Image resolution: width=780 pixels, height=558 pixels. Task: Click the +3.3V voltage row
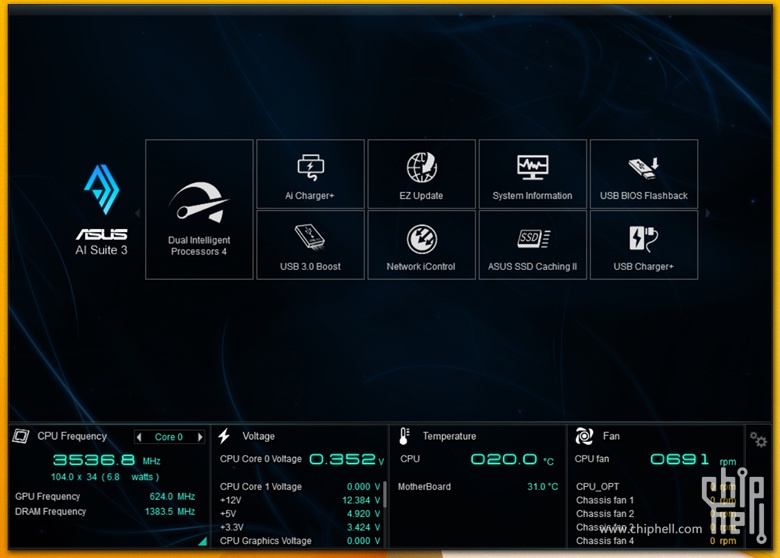pyautogui.click(x=300, y=527)
